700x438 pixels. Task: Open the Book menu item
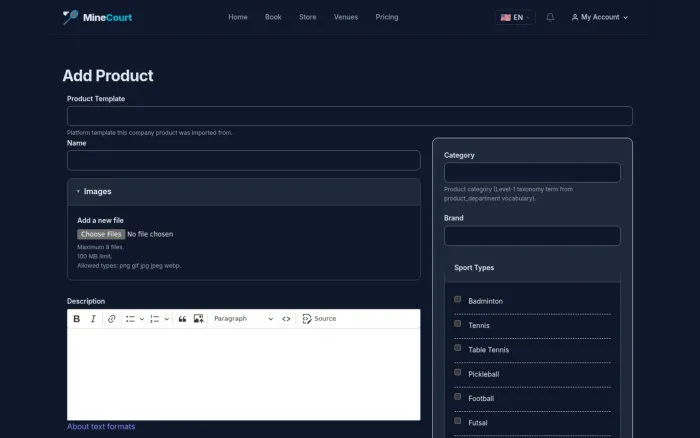click(273, 17)
